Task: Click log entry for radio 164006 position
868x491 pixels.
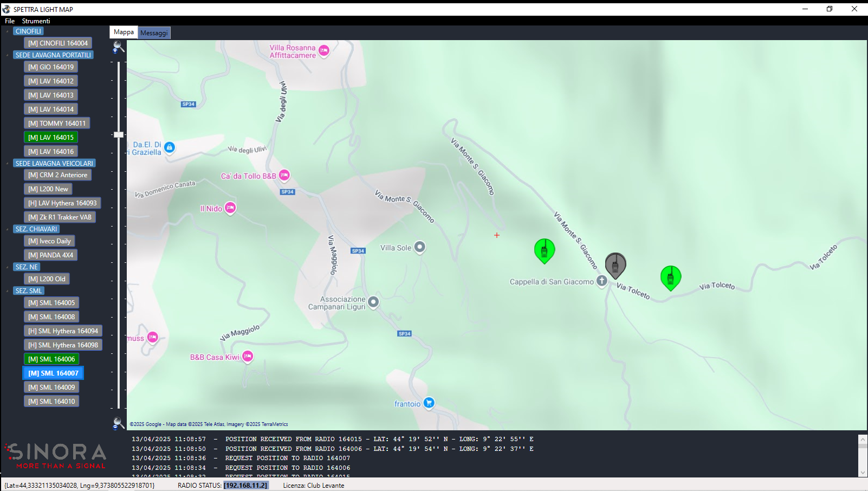Action: (333, 449)
